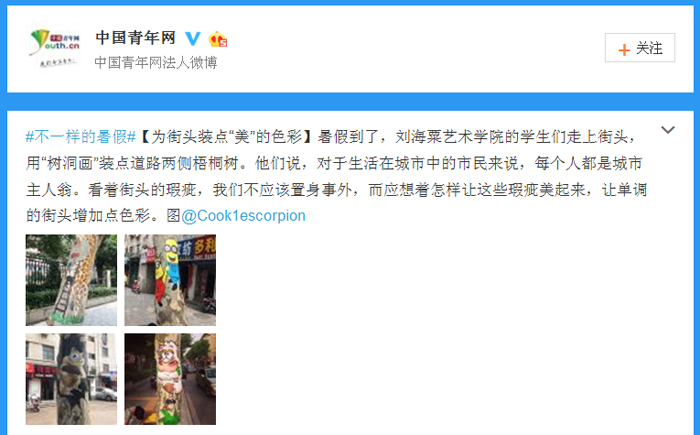Follow the account with the 关注 button

pos(640,48)
